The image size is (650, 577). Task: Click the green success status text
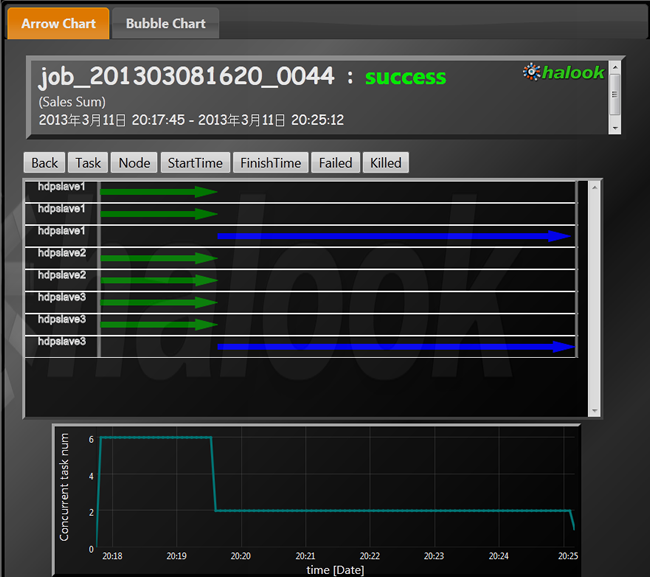405,77
